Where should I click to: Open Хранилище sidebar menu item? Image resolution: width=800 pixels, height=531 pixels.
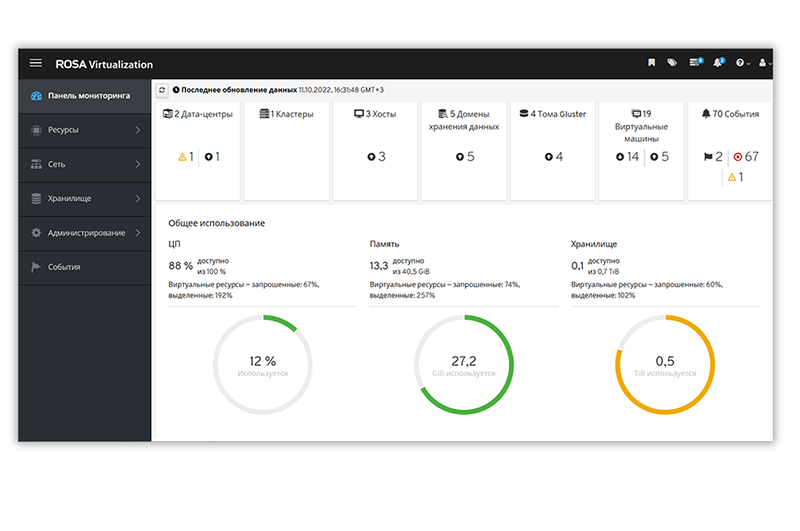point(85,198)
